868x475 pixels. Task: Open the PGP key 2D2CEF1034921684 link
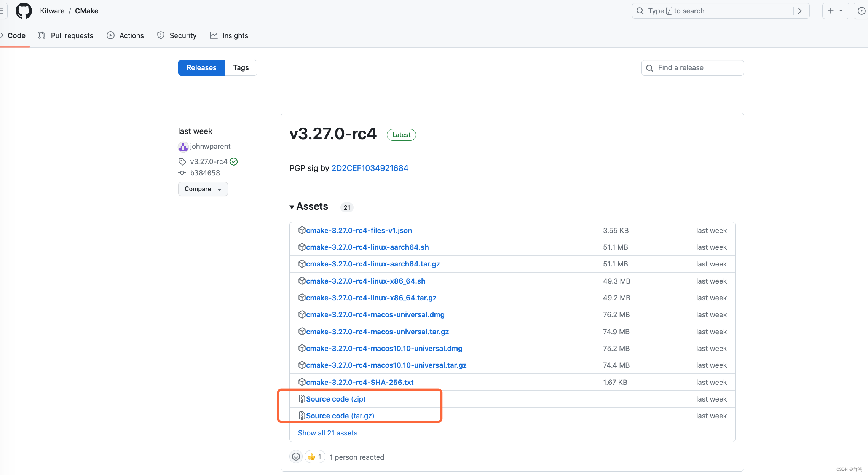[x=370, y=168]
